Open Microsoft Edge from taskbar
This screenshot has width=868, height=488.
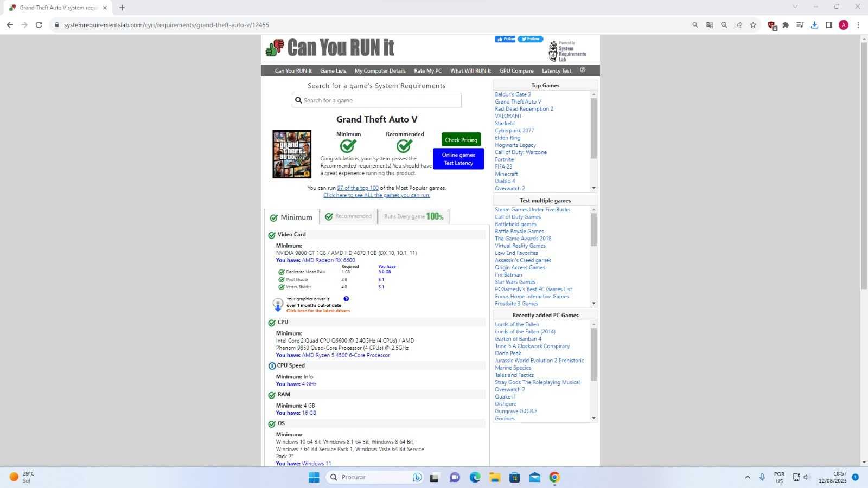point(475,477)
